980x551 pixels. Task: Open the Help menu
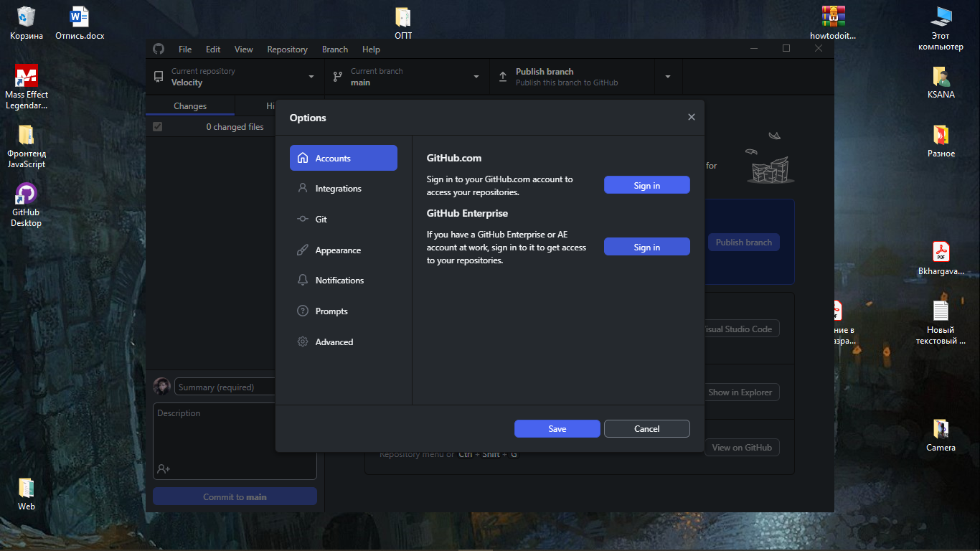coord(371,50)
